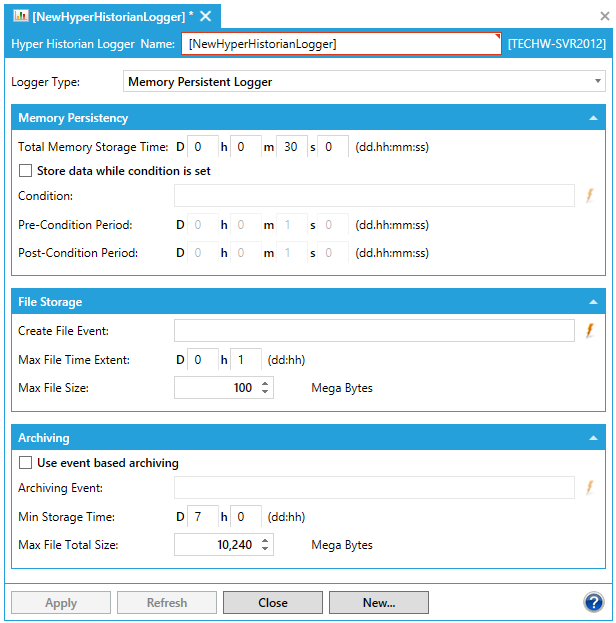Click the chart icon on the tab header
Screen dimensions: 616x623
click(x=21, y=16)
